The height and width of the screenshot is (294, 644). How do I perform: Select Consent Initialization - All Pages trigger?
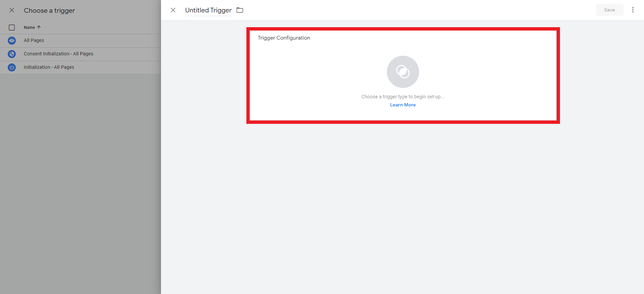click(58, 54)
